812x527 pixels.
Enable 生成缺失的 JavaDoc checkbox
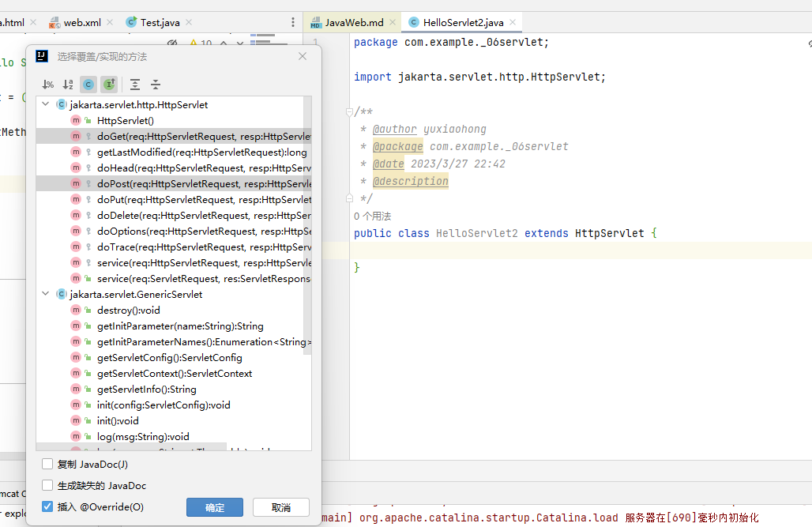pyautogui.click(x=47, y=485)
